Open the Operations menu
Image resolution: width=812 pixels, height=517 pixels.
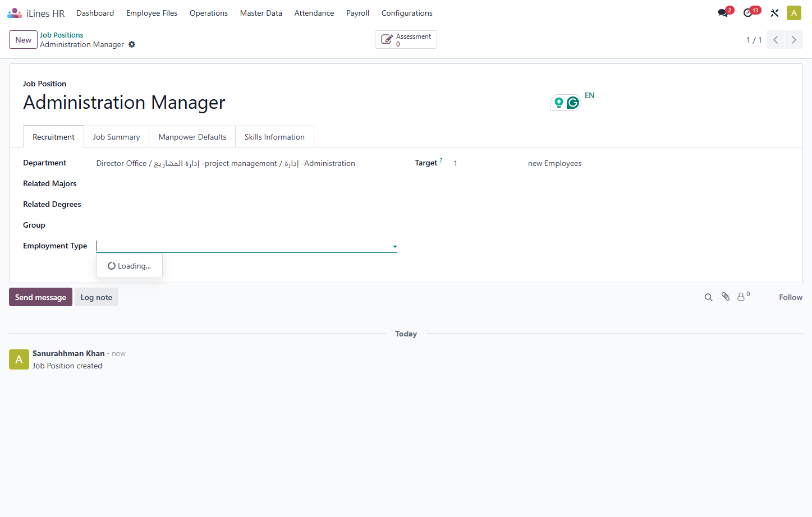click(x=209, y=13)
